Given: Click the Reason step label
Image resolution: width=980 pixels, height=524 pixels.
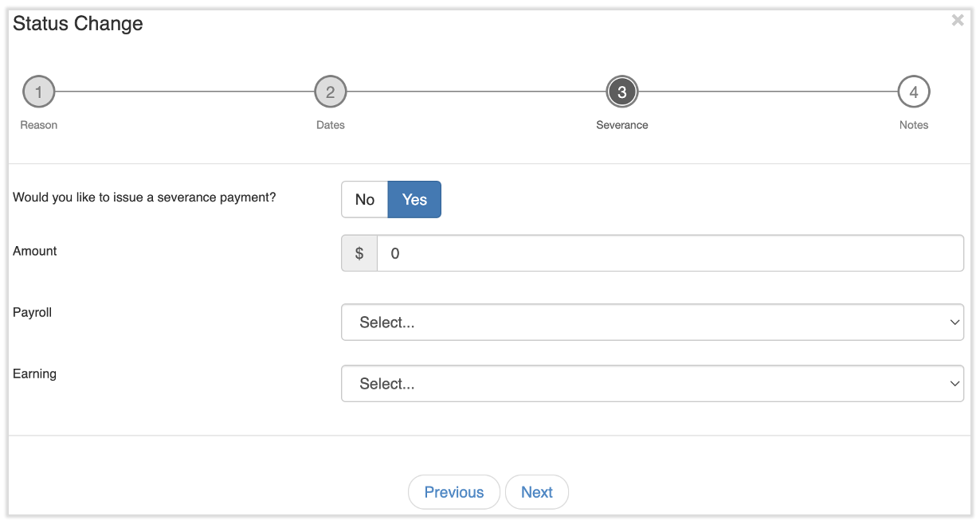Looking at the screenshot, I should pos(38,125).
